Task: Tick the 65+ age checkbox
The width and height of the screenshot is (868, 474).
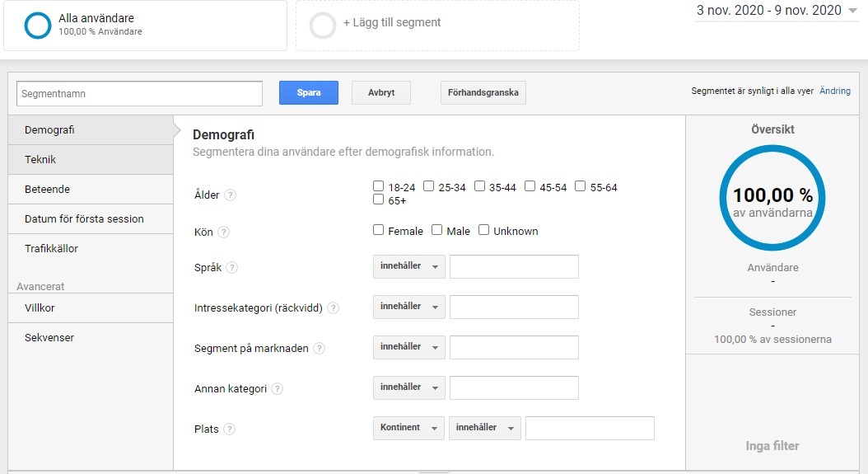Action: (379, 199)
